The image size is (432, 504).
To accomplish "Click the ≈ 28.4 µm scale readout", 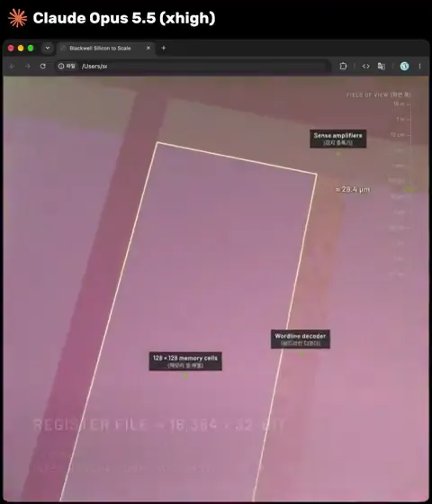I will [x=353, y=189].
